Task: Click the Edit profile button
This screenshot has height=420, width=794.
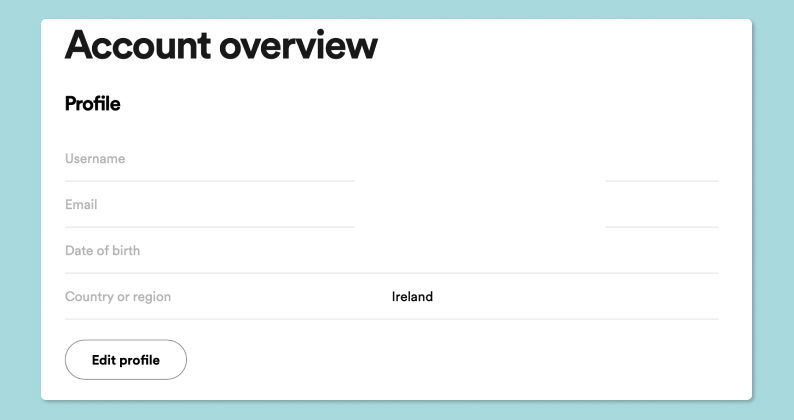Action: [125, 360]
